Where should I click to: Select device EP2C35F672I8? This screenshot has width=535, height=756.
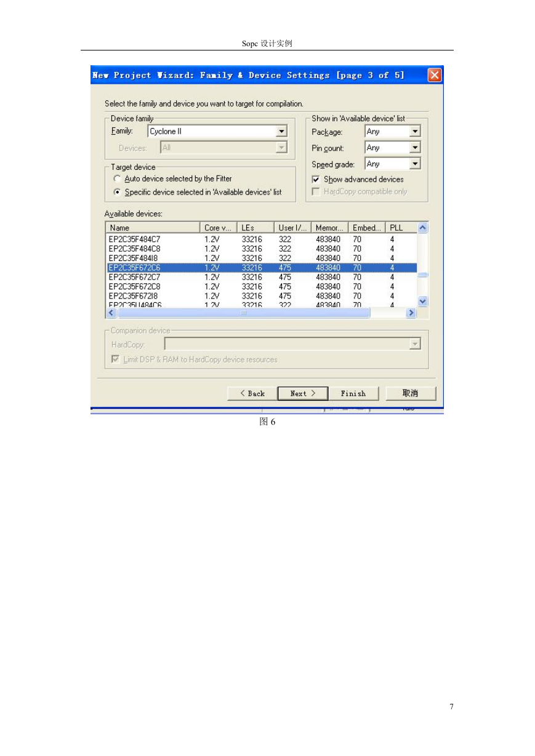pos(261,296)
